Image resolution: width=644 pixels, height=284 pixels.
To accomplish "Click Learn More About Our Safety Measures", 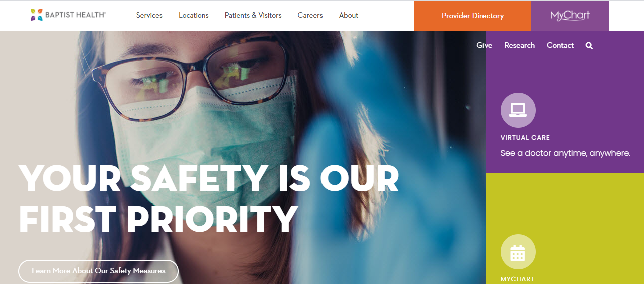I will pyautogui.click(x=98, y=271).
